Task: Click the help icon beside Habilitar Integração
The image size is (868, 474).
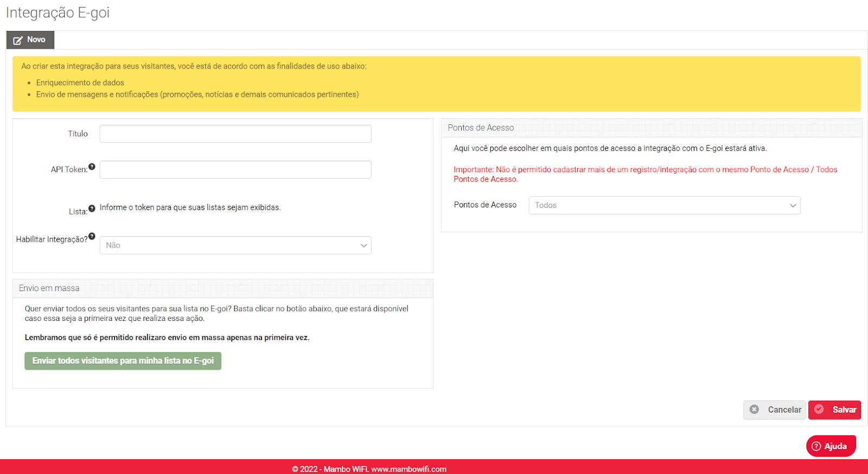Action: coord(92,236)
